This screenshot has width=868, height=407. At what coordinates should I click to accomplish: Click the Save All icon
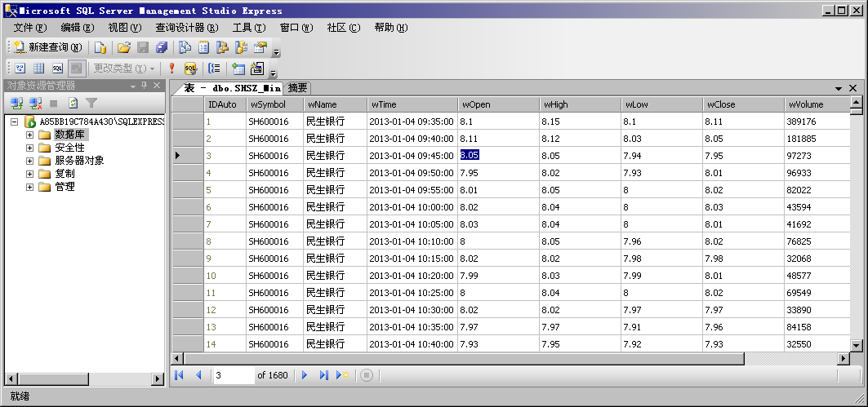point(162,47)
